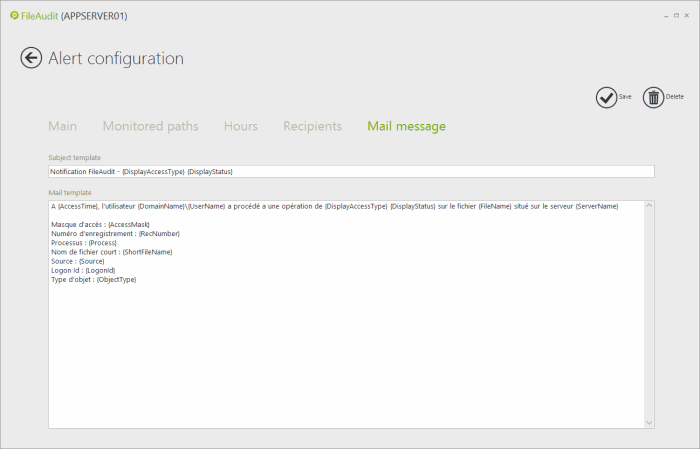The width and height of the screenshot is (700, 449).
Task: Switch to the Main tab
Action: click(x=62, y=126)
